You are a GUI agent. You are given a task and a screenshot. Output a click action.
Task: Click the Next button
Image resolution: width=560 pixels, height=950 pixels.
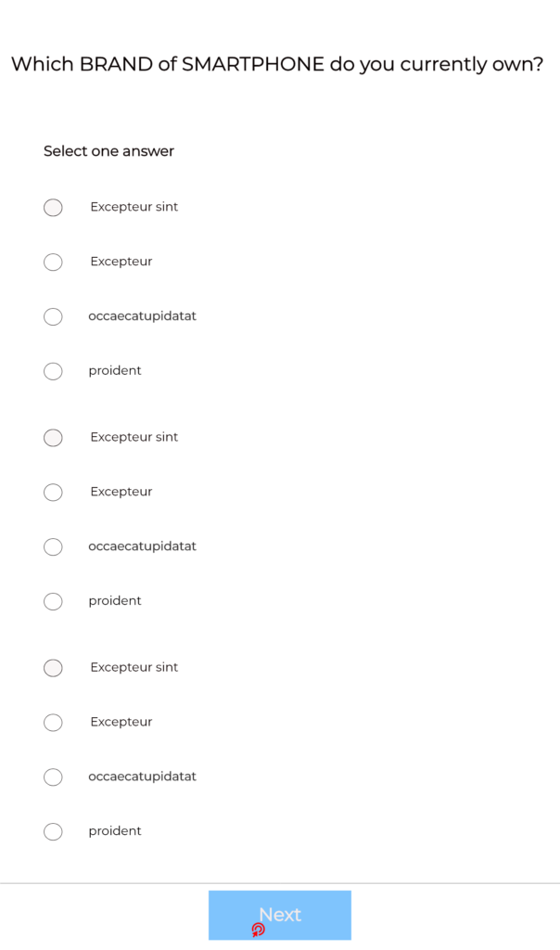pyautogui.click(x=280, y=915)
